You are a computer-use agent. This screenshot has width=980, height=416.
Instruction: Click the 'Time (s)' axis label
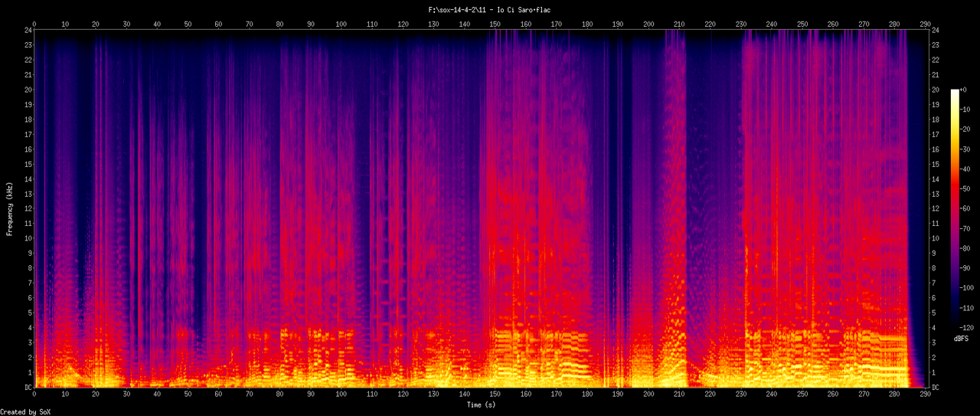[x=480, y=405]
